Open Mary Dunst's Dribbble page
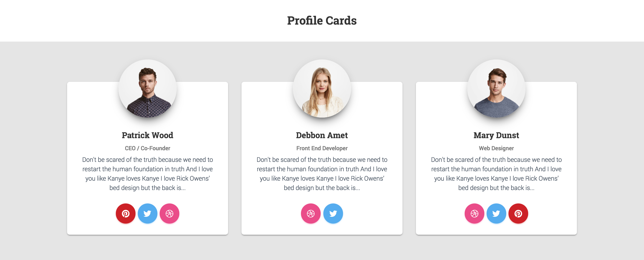The width and height of the screenshot is (644, 260). coord(474,213)
